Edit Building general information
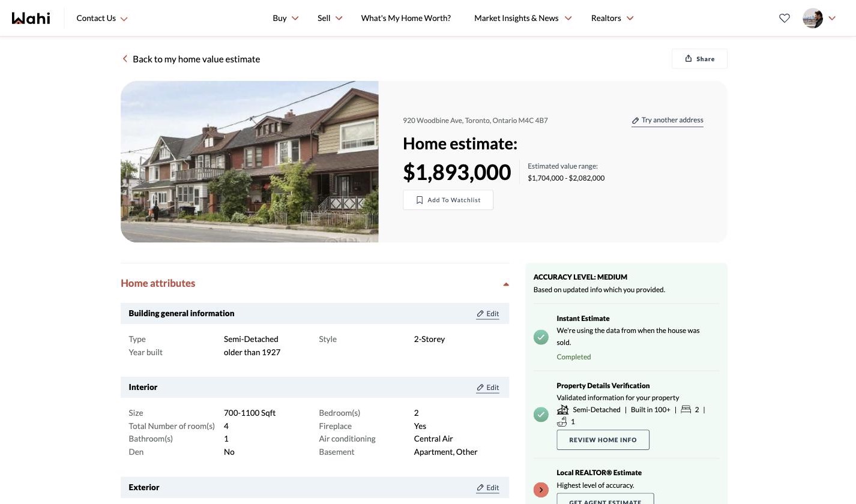Image resolution: width=856 pixels, height=504 pixels. 488,314
